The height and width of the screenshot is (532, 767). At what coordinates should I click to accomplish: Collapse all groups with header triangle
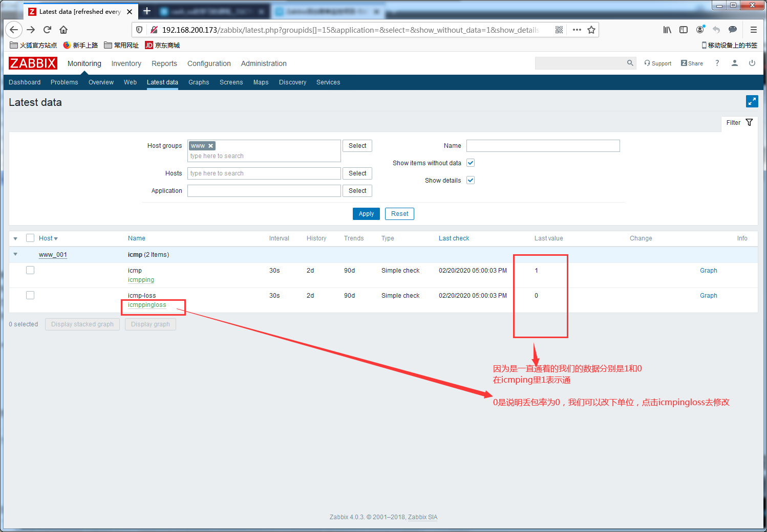(x=15, y=238)
